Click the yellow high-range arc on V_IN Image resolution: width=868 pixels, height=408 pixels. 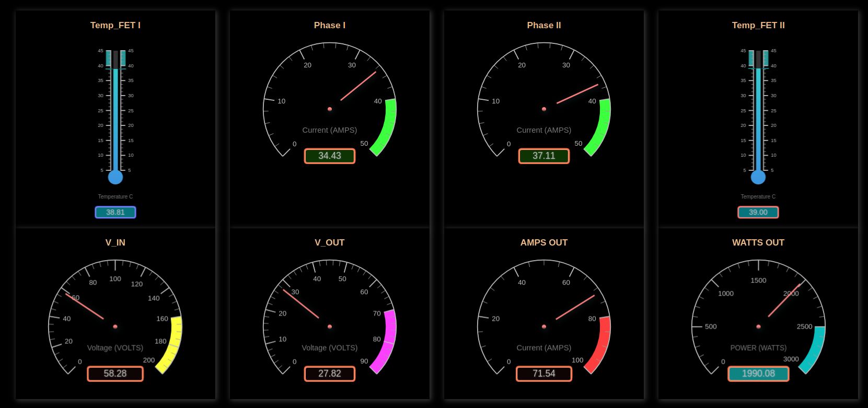click(174, 345)
